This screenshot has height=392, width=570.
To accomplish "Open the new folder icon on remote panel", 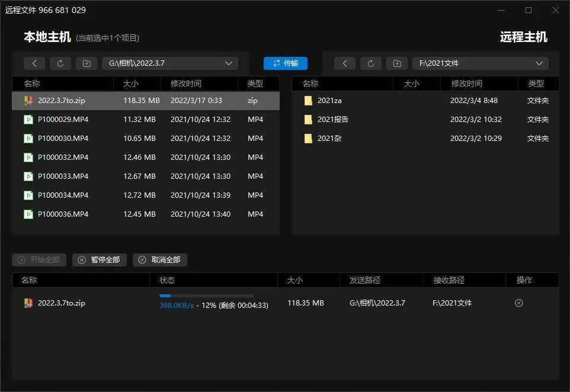I will (x=396, y=63).
